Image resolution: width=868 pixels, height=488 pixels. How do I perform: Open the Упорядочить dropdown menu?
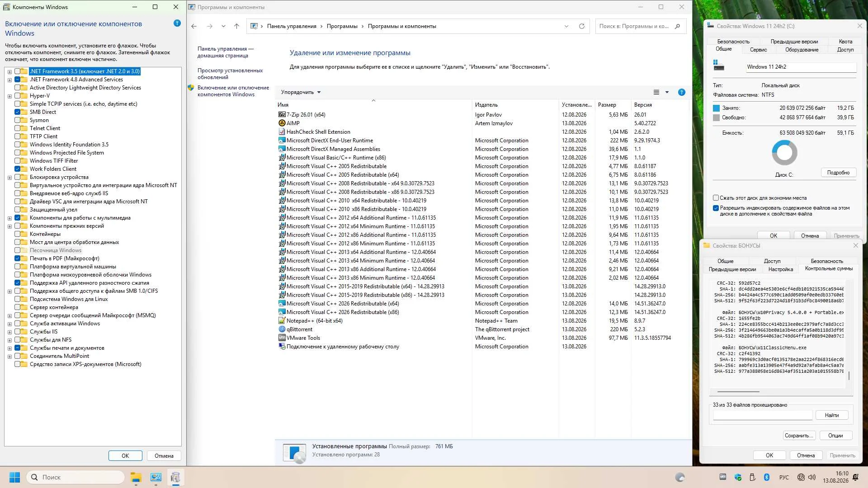[x=301, y=92]
